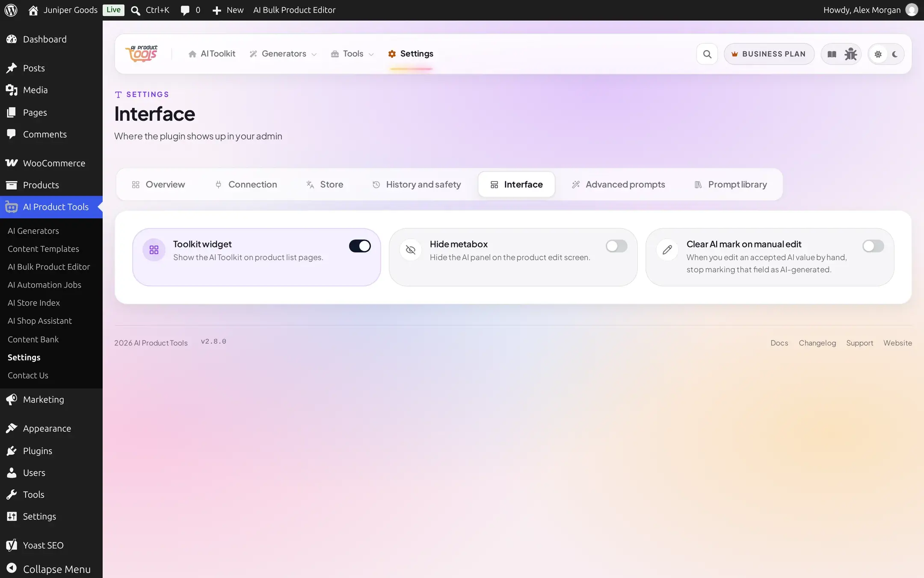The height and width of the screenshot is (578, 924).
Task: Click the pencil icon on Clear AI mark card
Action: tap(667, 250)
